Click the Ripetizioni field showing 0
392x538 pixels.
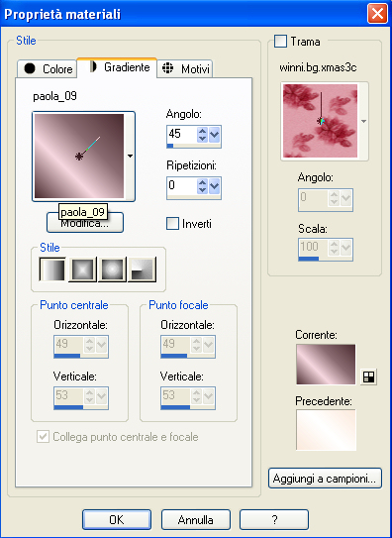181,185
